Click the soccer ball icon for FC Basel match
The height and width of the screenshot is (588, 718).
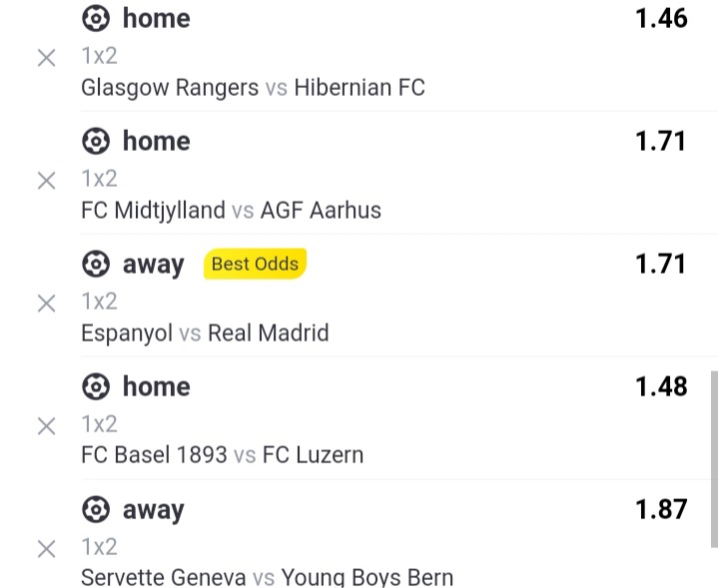(96, 386)
